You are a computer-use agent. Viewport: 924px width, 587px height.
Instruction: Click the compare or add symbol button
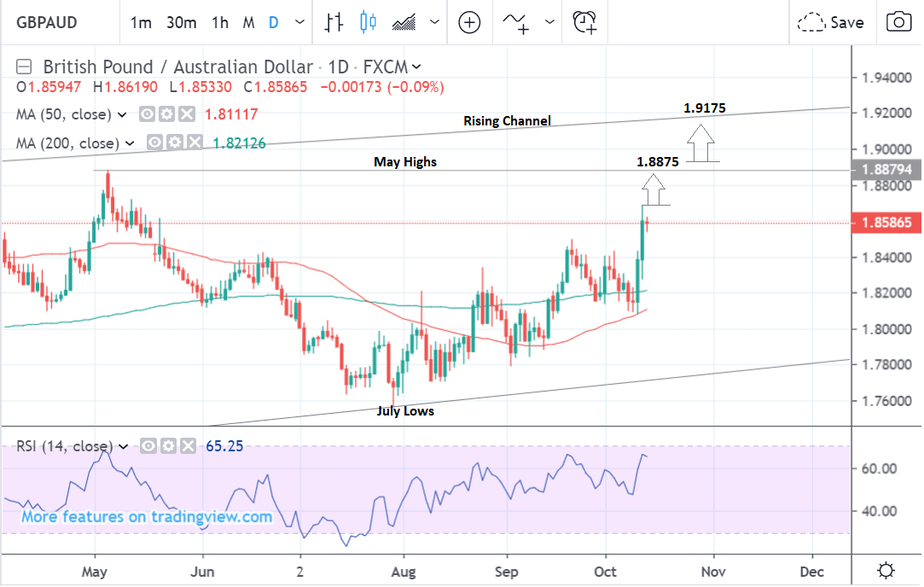(x=469, y=23)
